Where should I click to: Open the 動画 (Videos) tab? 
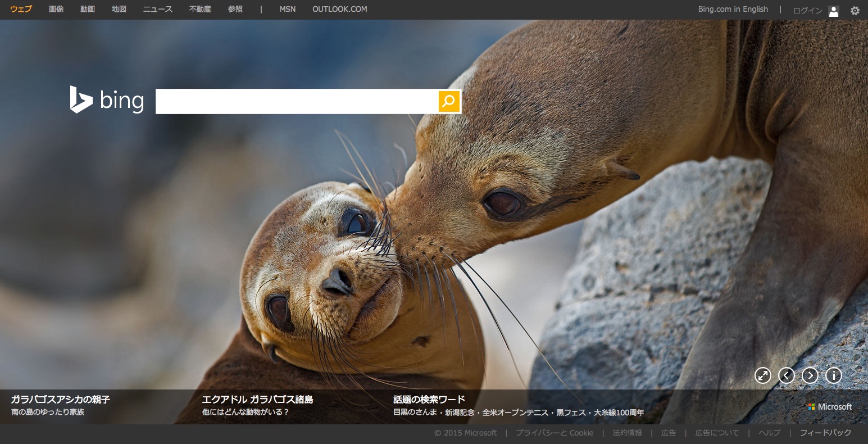point(88,10)
